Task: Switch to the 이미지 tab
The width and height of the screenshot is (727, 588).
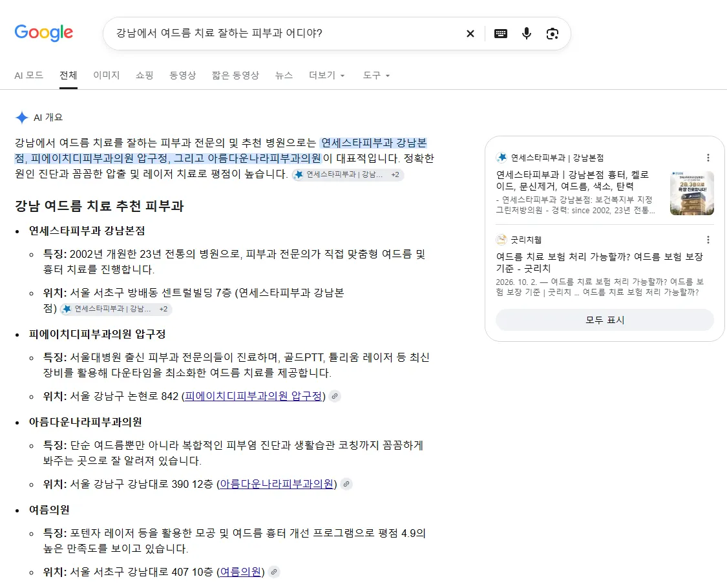Action: (x=106, y=75)
